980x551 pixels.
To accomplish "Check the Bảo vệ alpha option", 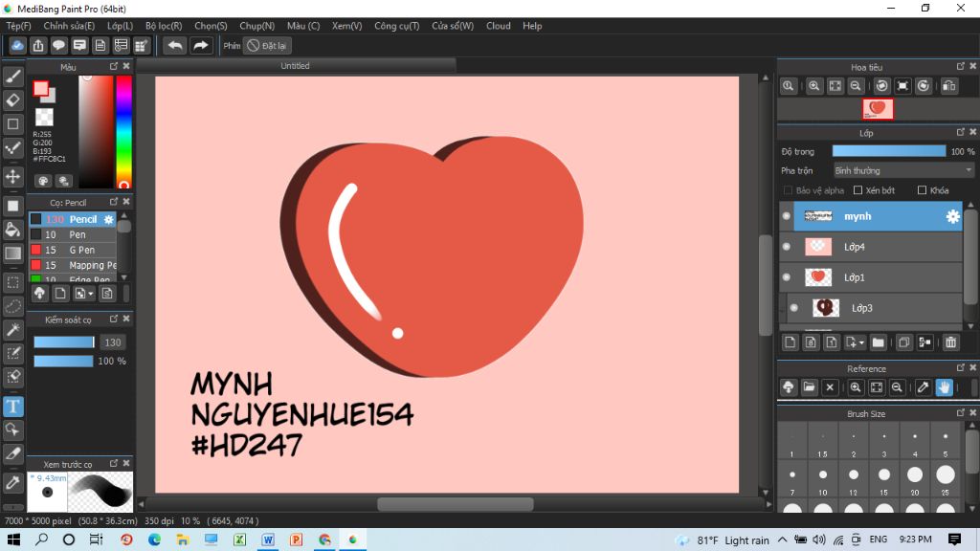I will (788, 190).
